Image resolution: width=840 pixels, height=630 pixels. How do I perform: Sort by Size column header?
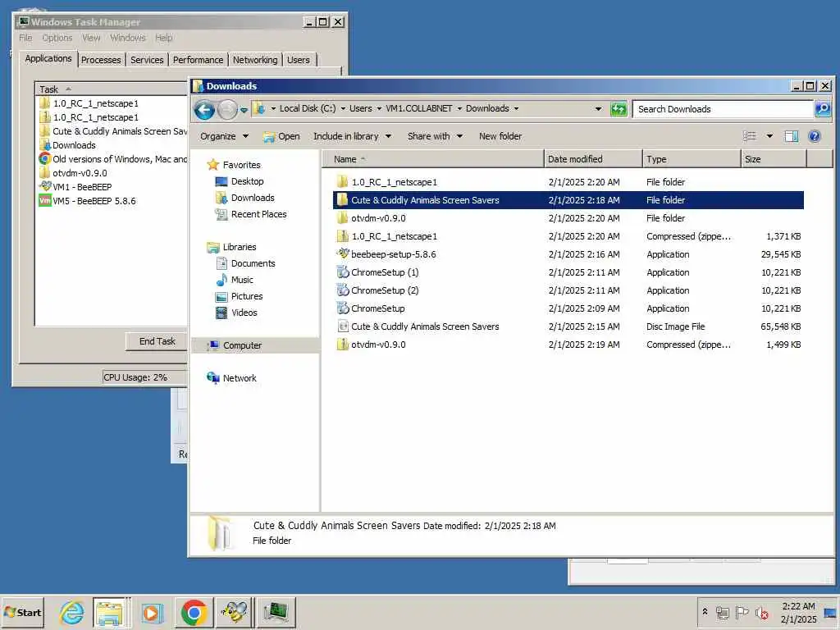pyautogui.click(x=774, y=159)
